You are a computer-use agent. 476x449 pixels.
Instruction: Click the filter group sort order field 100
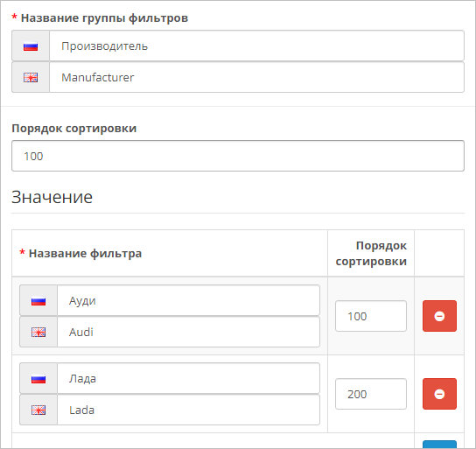[x=238, y=156]
